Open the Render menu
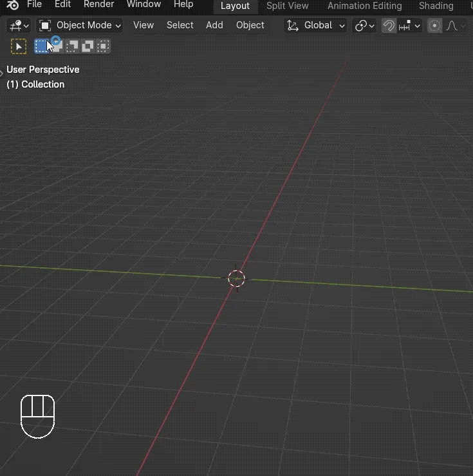Viewport: 473px width, 476px height. (x=98, y=5)
